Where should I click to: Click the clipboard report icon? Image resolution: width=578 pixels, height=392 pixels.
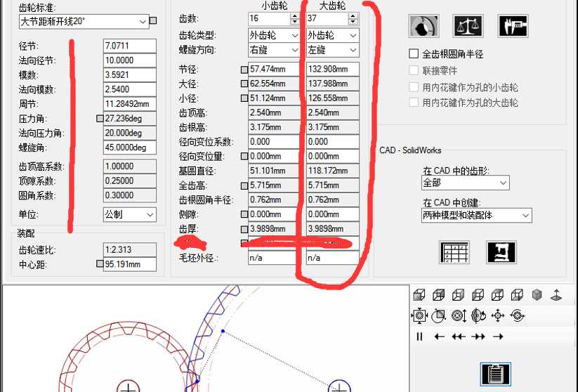tap(496, 374)
